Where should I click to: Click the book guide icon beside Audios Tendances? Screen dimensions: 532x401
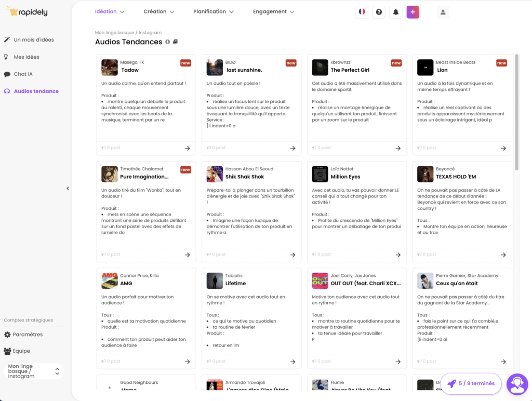[x=176, y=42]
